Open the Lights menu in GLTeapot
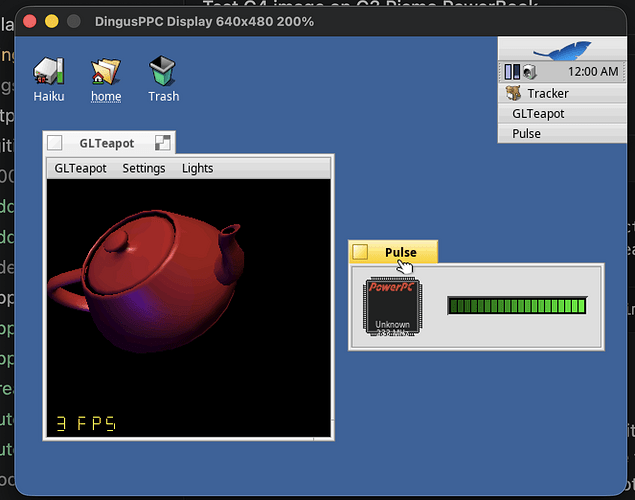Screen dimensions: 635x500 (197, 168)
